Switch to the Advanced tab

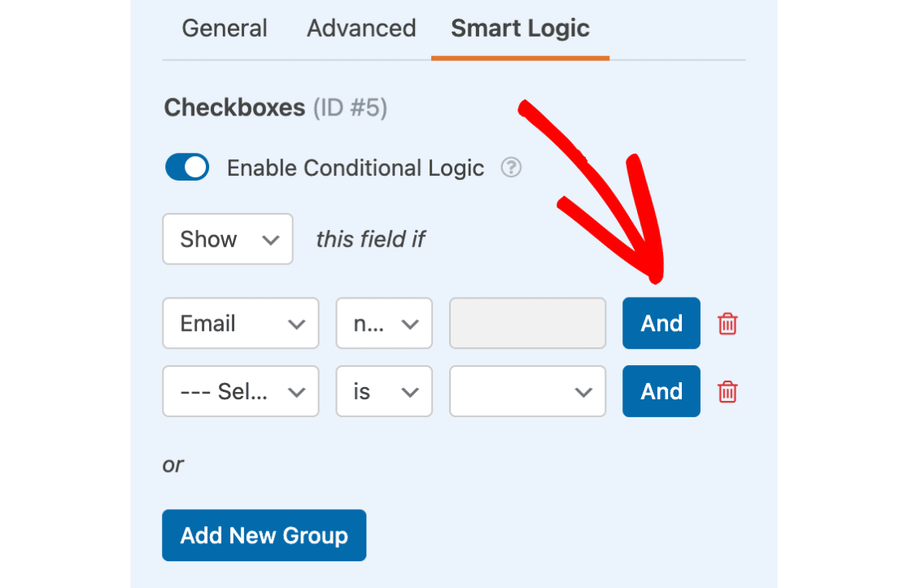(361, 28)
